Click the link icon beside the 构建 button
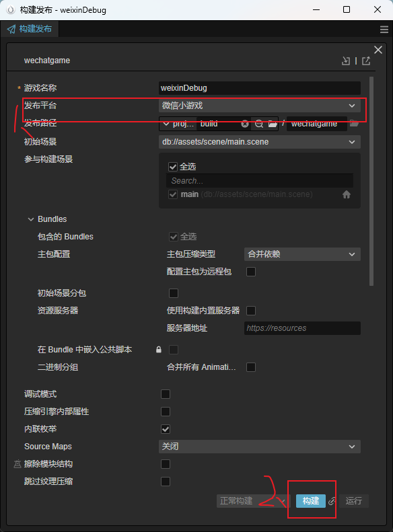This screenshot has width=393, height=532. click(332, 501)
